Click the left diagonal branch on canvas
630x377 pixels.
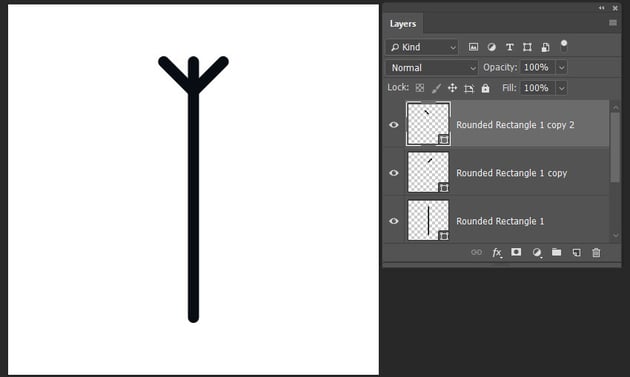[173, 73]
